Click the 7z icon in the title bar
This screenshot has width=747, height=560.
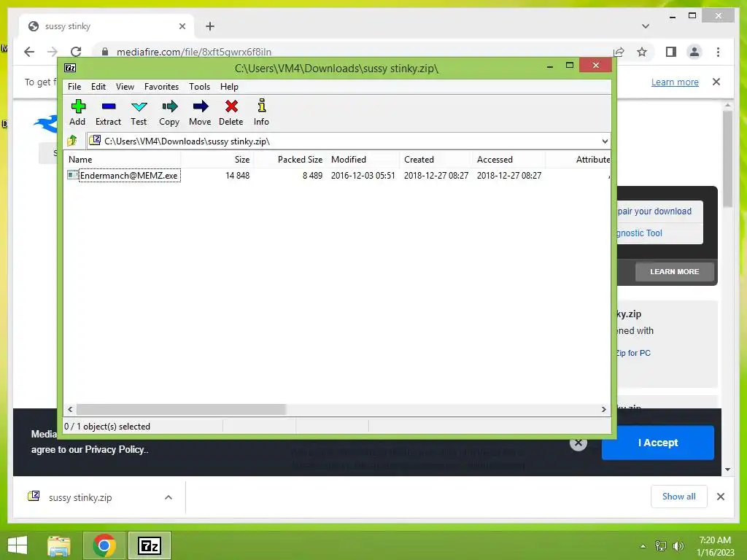click(x=70, y=68)
